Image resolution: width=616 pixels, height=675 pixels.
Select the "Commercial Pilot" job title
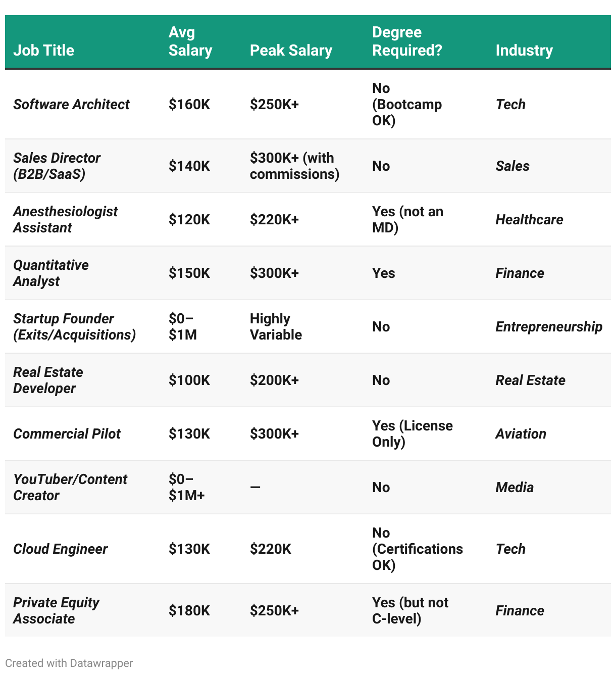click(67, 433)
